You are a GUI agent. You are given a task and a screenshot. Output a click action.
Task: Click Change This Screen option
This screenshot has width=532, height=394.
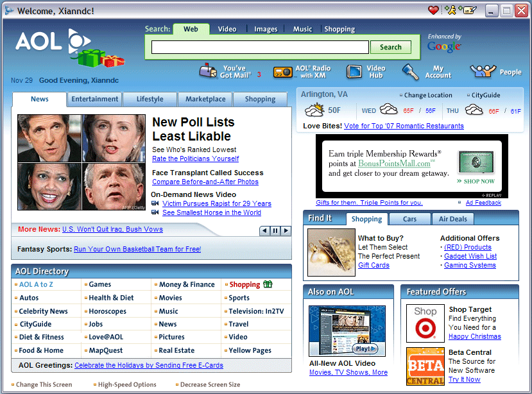point(44,384)
